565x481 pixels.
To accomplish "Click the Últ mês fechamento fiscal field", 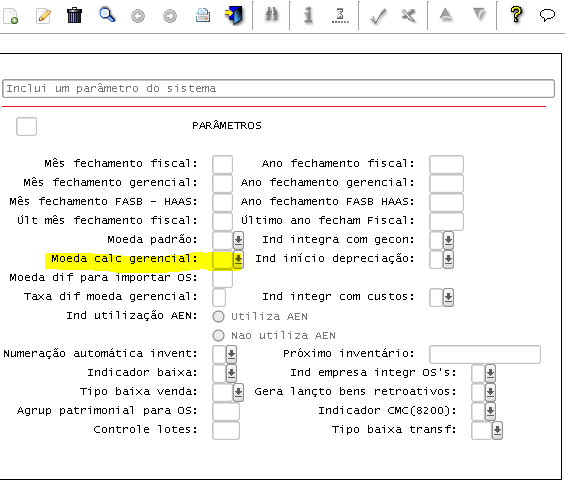I will click(x=222, y=221).
